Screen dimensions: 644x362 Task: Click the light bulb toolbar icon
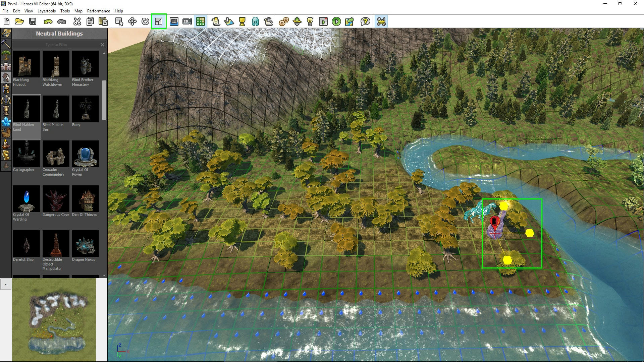coord(310,22)
